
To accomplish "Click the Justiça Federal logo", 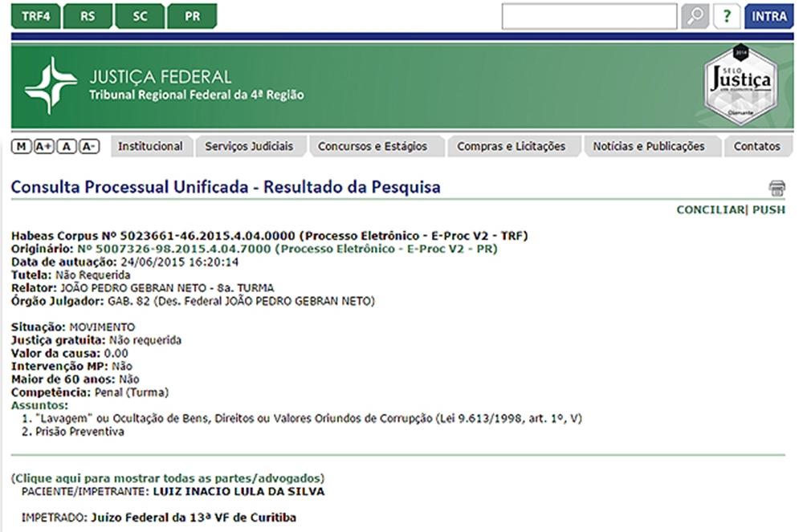I will pyautogui.click(x=51, y=85).
